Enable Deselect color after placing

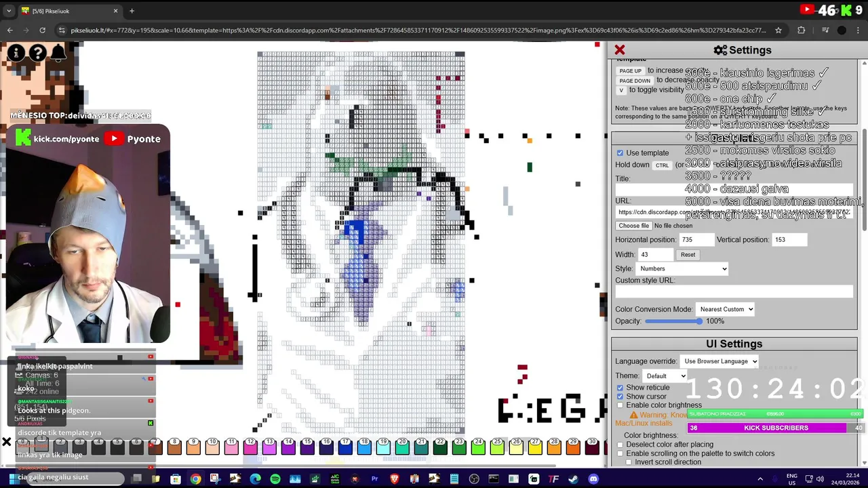[x=620, y=445]
